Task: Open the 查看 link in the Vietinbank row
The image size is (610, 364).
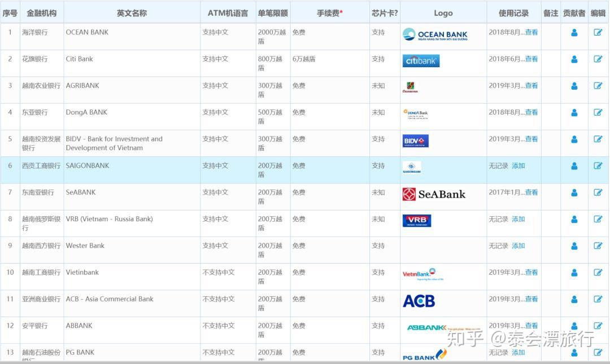Action: pos(531,272)
